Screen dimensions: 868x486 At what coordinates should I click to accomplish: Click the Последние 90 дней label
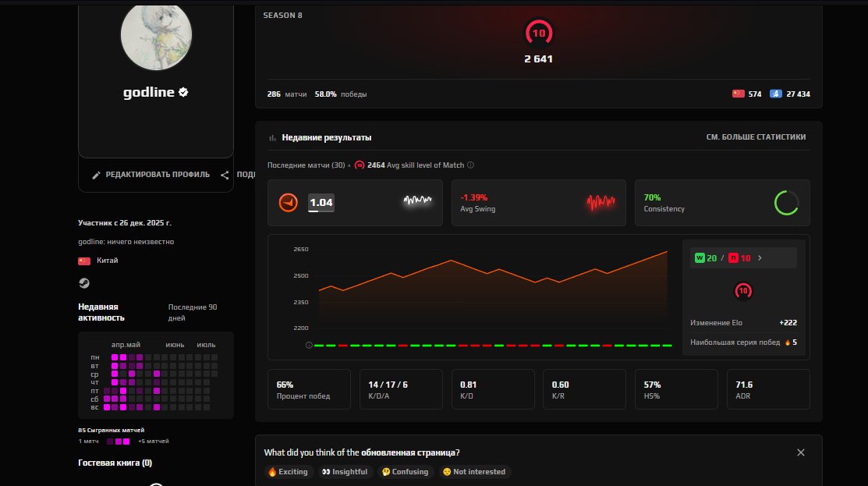193,313
